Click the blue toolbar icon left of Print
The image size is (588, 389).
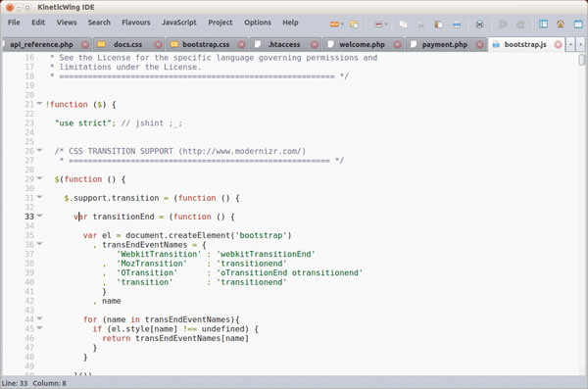[457, 24]
